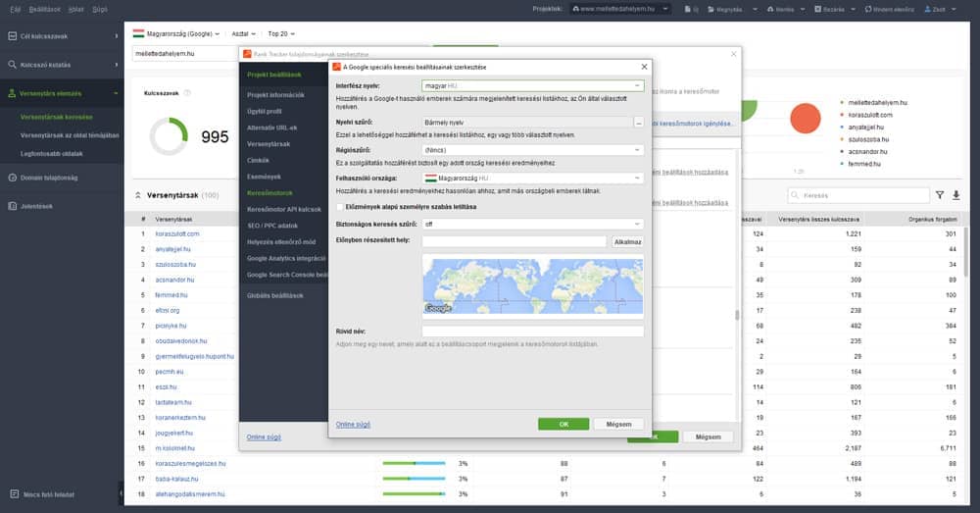The width and height of the screenshot is (980, 513).
Task: Collapse the Versenytárs elemzés sidebar section
Action: click(x=62, y=93)
